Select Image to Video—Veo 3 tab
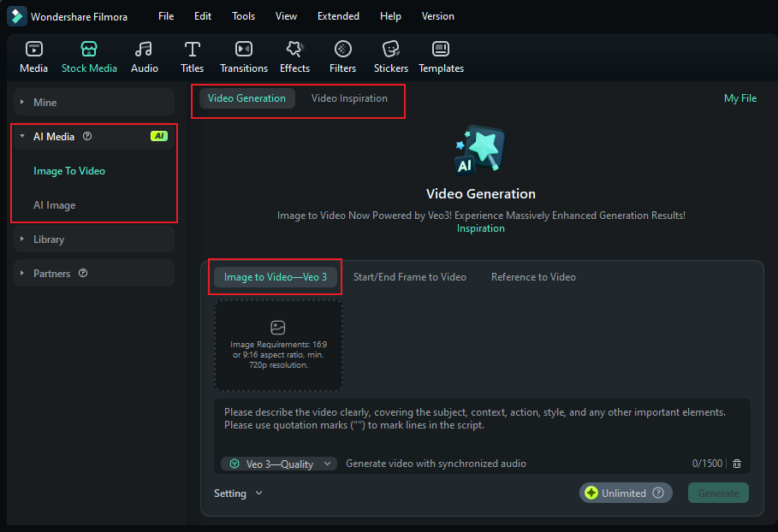Screen dimensions: 778x532 point(276,277)
